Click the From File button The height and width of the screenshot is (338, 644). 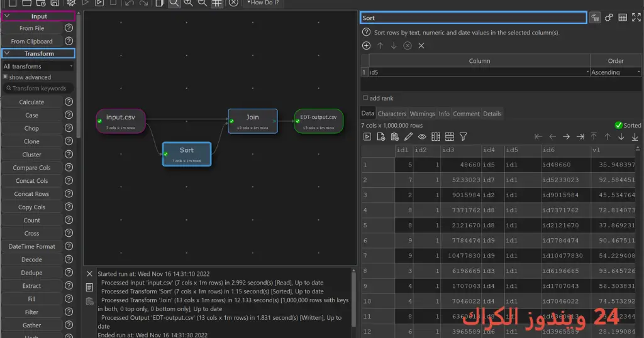coord(31,28)
